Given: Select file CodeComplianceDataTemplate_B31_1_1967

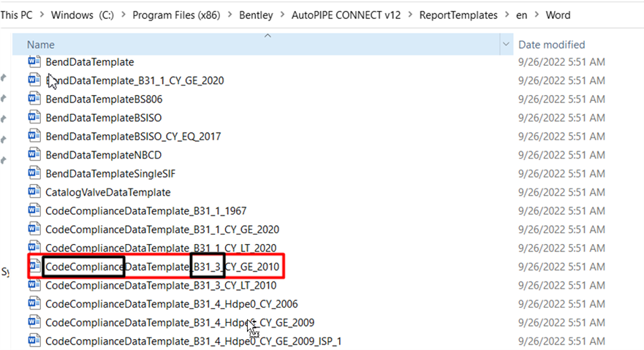Looking at the screenshot, I should (x=145, y=211).
